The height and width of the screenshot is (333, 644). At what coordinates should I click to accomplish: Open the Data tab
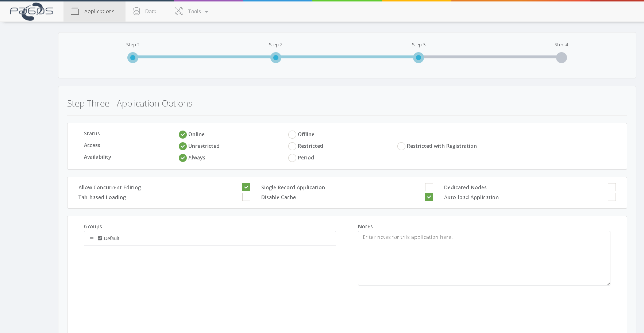pyautogui.click(x=150, y=11)
